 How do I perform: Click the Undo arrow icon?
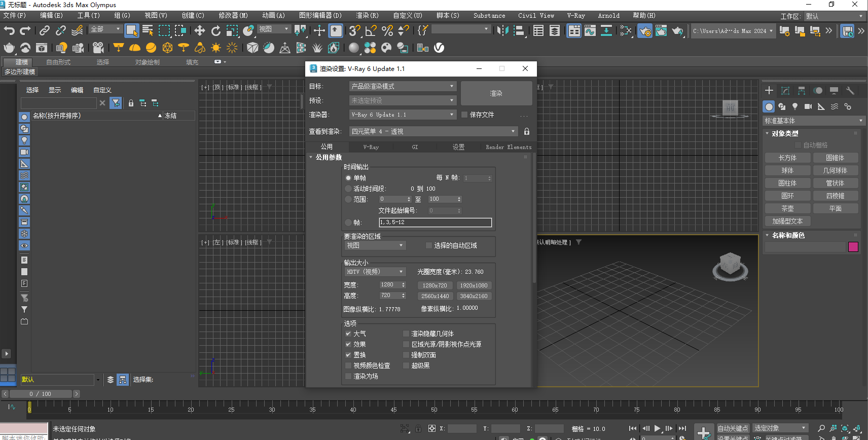click(9, 31)
